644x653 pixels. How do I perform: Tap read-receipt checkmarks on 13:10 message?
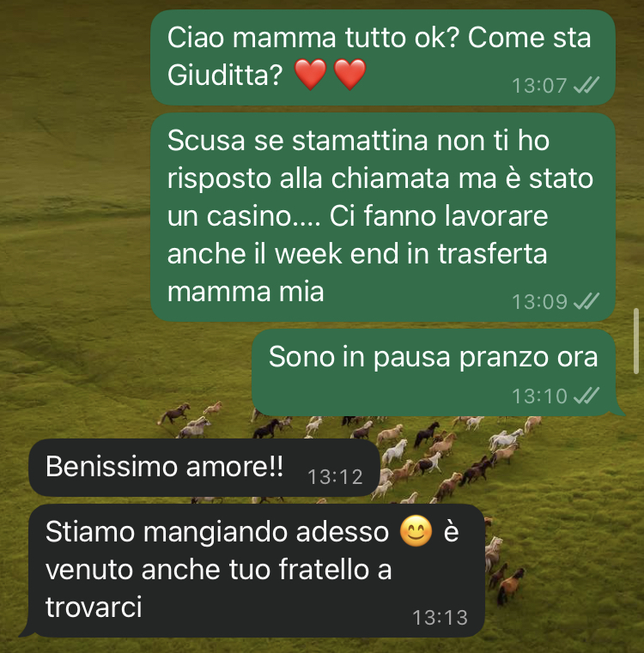pyautogui.click(x=586, y=396)
